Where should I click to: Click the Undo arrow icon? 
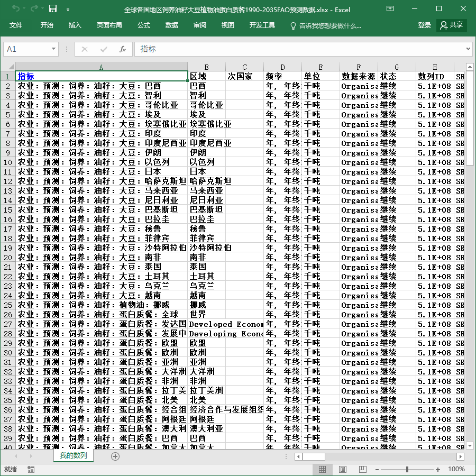(16, 8)
